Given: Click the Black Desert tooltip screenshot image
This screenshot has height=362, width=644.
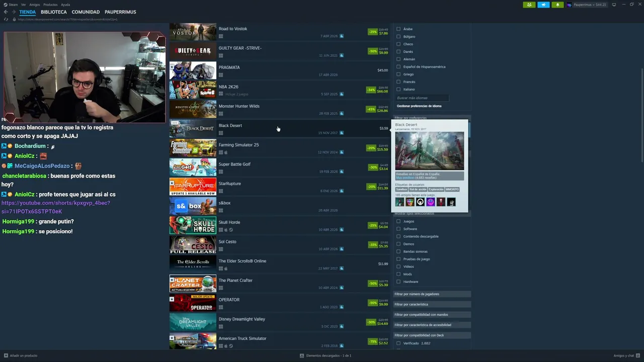Looking at the screenshot, I should click(430, 151).
